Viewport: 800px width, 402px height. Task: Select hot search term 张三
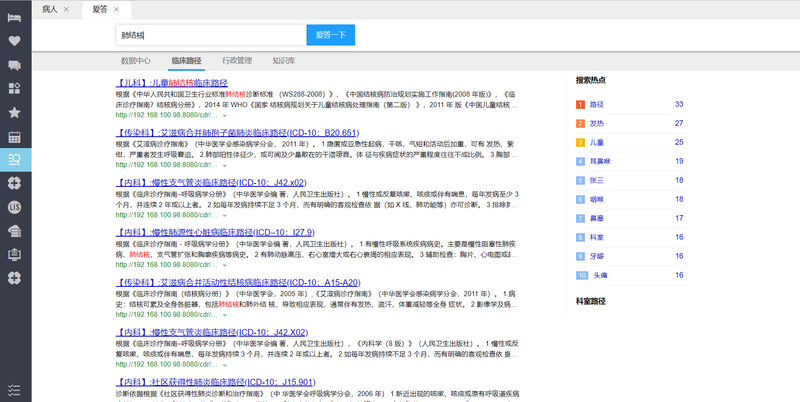pyautogui.click(x=596, y=180)
